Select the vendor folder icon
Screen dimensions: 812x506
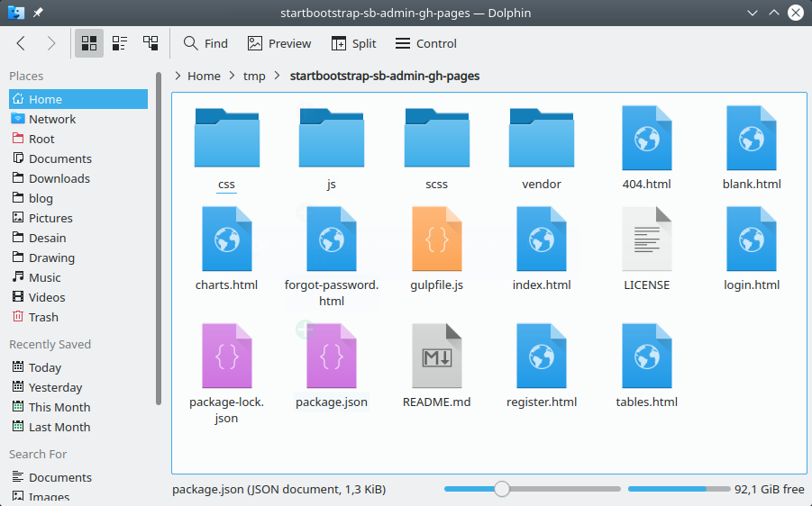(542, 138)
